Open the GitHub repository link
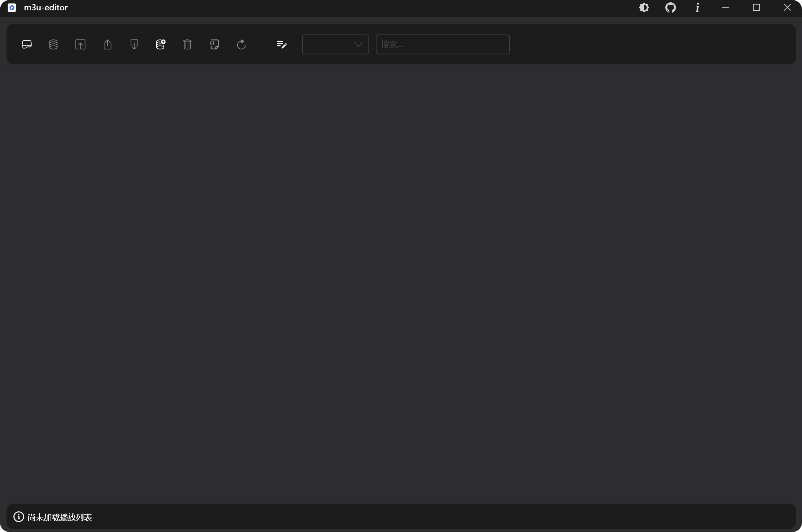Screen dimensions: 802x532 [x=671, y=7]
